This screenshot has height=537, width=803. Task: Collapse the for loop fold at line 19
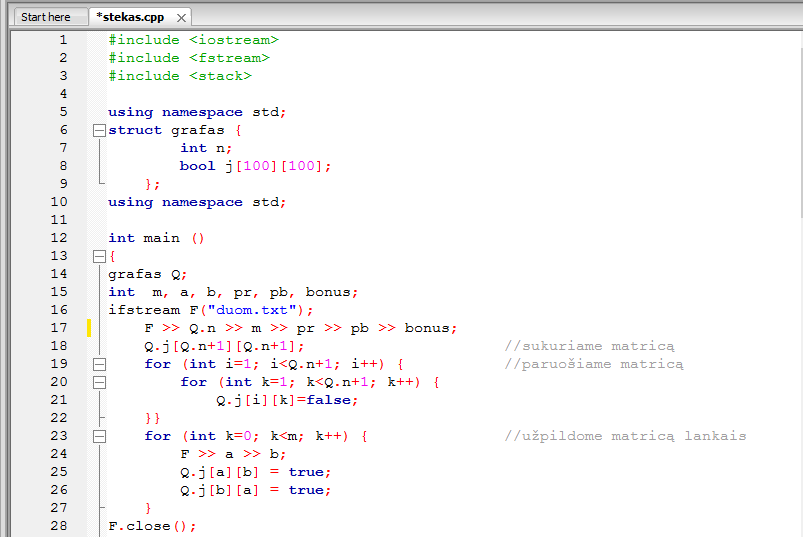point(99,364)
